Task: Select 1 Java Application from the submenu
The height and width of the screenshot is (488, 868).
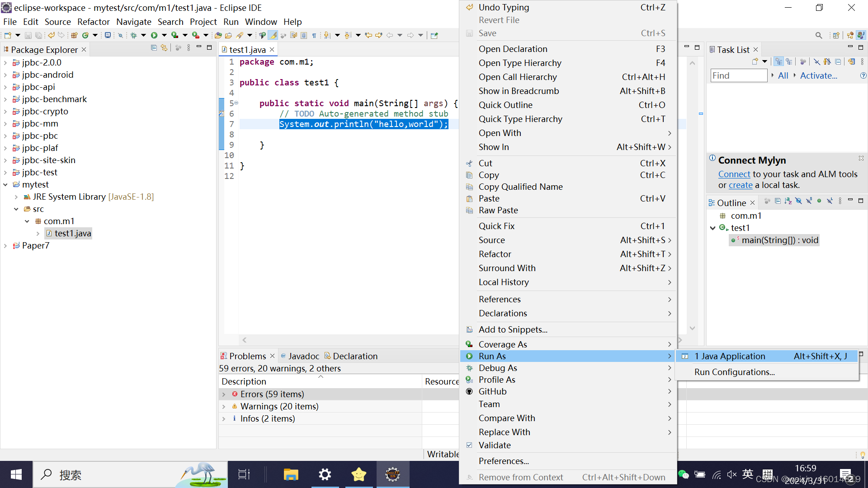Action: (730, 357)
